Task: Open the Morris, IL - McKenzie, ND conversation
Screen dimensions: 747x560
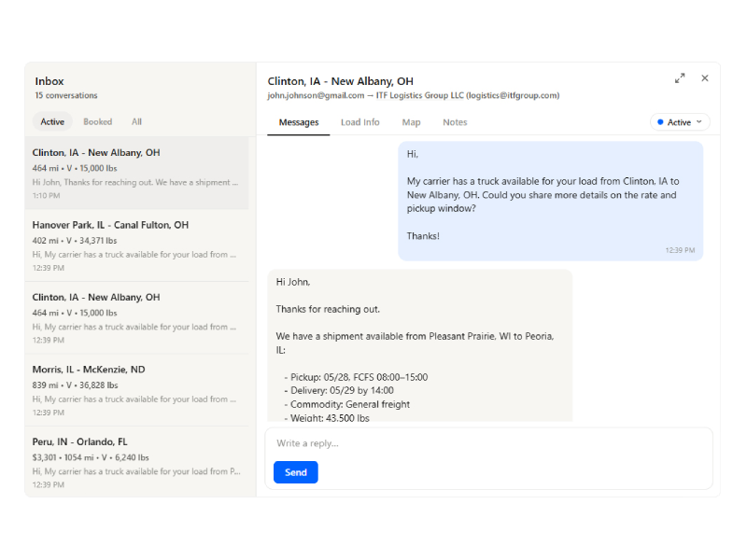Action: 136,390
